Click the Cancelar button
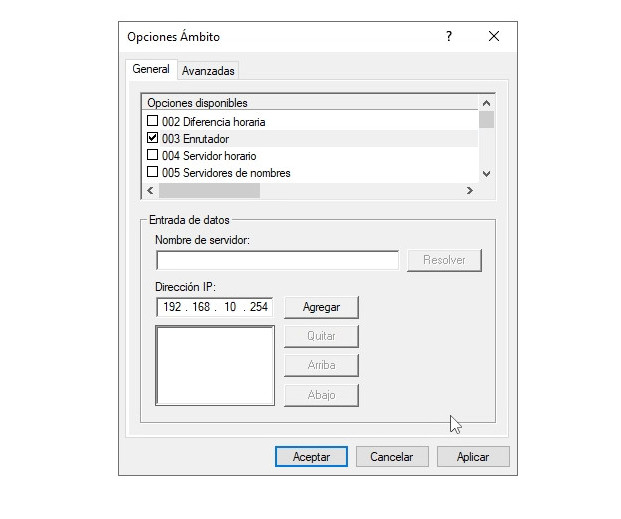This screenshot has height=519, width=621. pyautogui.click(x=391, y=456)
